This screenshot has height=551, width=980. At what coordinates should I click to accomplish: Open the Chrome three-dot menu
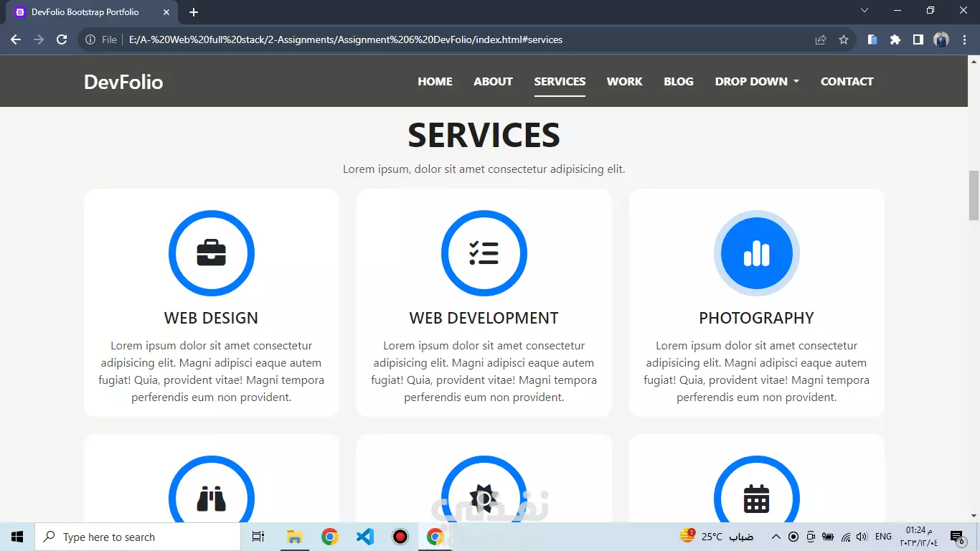[x=964, y=39]
